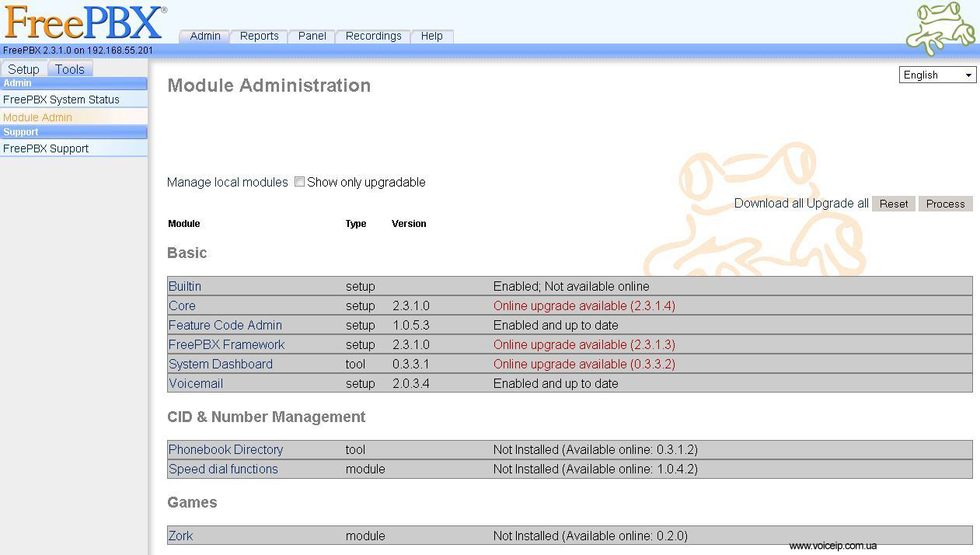The width and height of the screenshot is (980, 555).
Task: Click the Module column header
Action: [x=184, y=224]
